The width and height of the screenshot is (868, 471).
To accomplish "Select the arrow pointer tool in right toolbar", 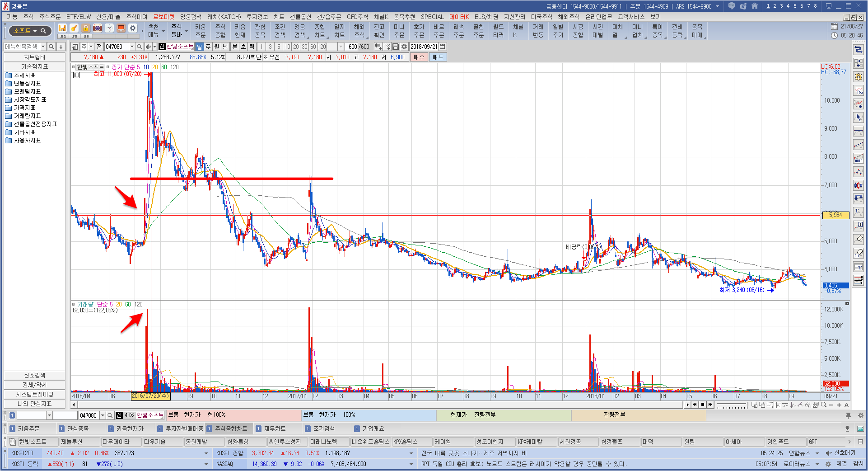I will click(859, 118).
